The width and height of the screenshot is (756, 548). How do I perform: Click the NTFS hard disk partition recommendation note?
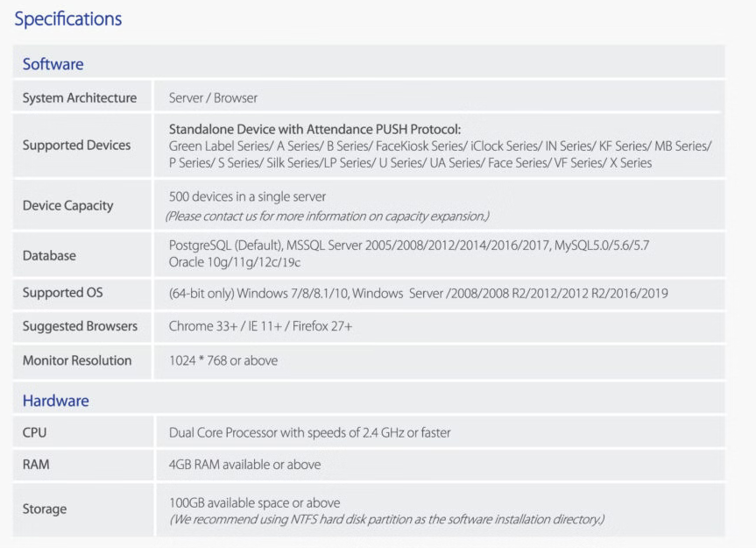click(386, 519)
